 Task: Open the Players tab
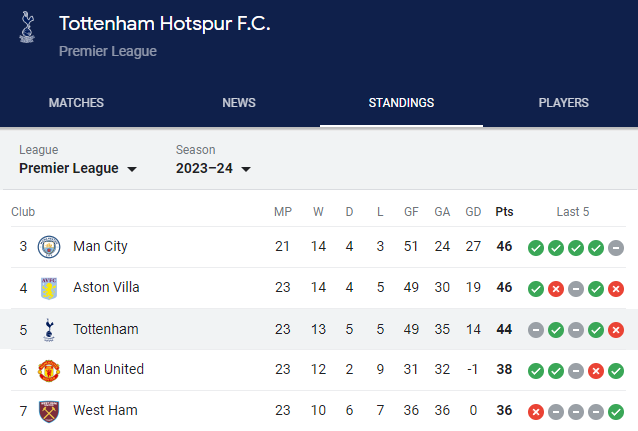click(564, 103)
